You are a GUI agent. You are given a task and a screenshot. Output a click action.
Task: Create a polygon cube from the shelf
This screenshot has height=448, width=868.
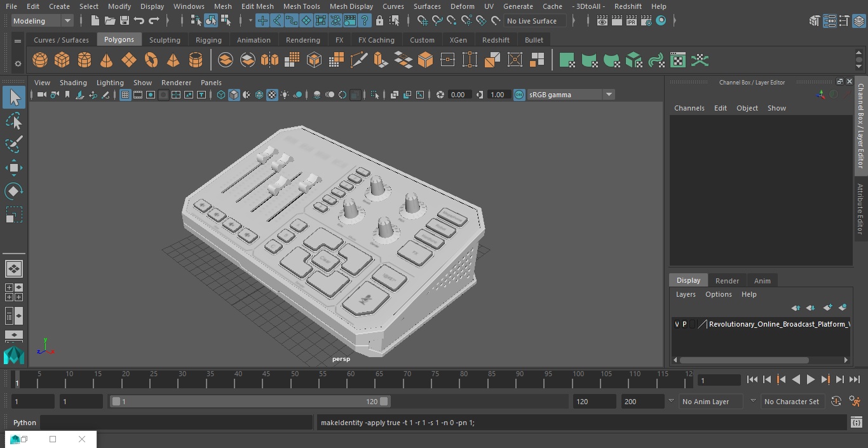tap(62, 60)
